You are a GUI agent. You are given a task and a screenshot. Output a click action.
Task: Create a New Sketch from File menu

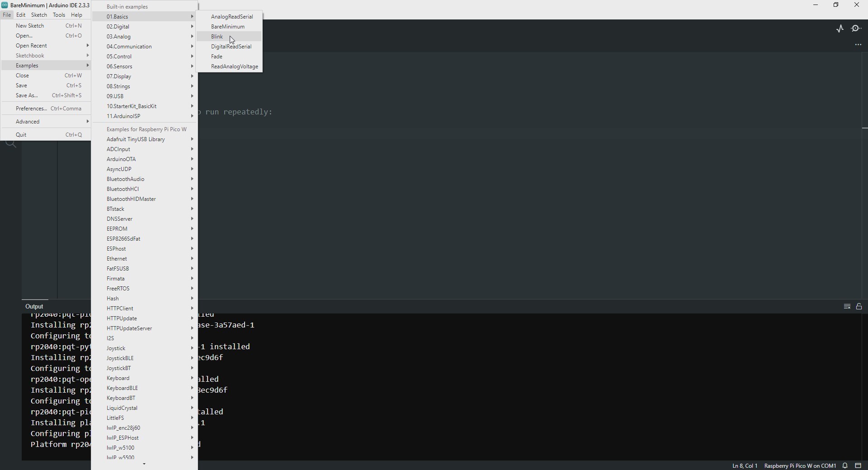pos(46,26)
